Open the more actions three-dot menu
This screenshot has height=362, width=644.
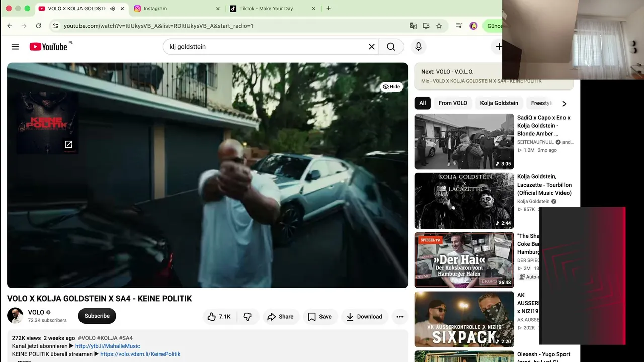coord(400,317)
